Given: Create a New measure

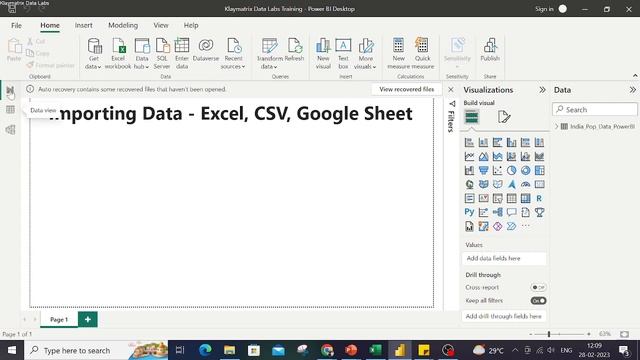Looking at the screenshot, I should point(398,53).
